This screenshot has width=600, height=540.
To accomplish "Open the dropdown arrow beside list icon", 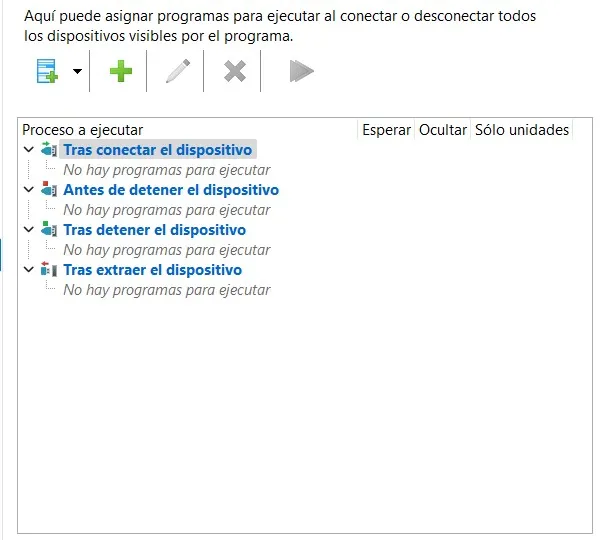I will click(77, 71).
